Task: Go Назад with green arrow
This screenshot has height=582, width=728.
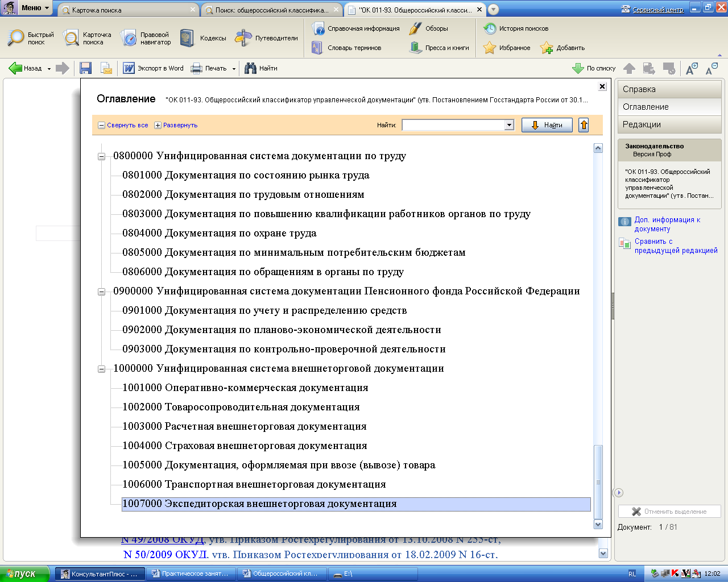Action: [x=25, y=68]
